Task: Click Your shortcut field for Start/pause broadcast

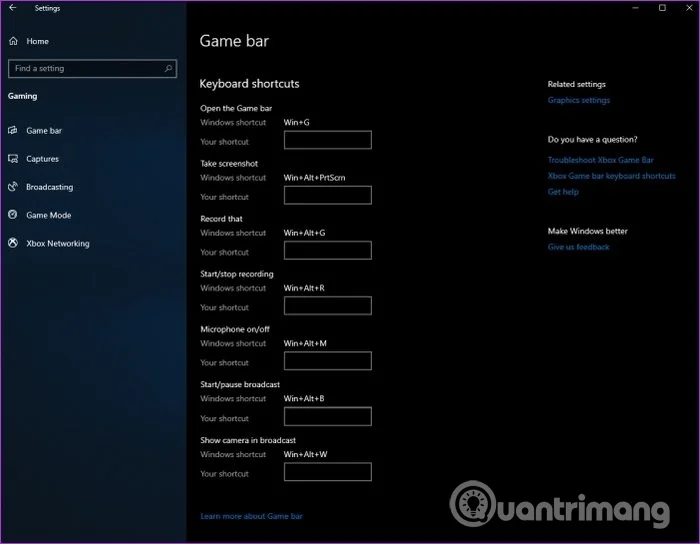Action: click(x=328, y=416)
